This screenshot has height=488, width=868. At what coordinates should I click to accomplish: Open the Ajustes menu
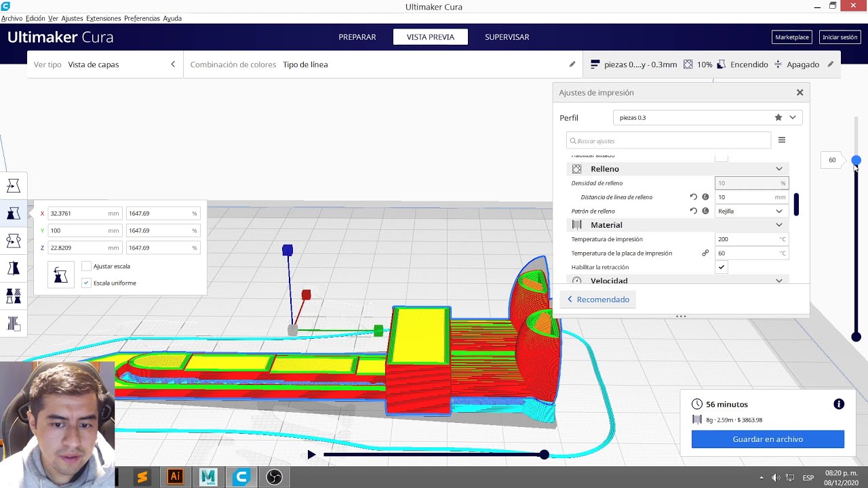[x=72, y=18]
